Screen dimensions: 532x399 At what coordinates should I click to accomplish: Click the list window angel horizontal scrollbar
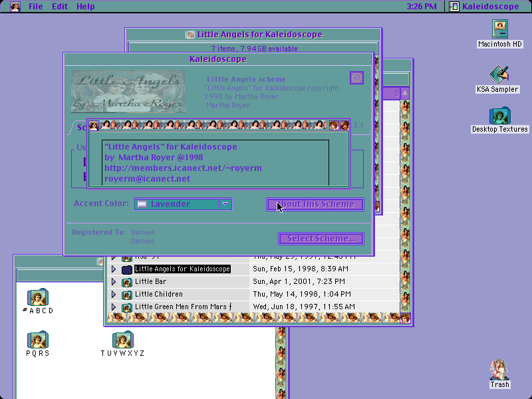253,318
